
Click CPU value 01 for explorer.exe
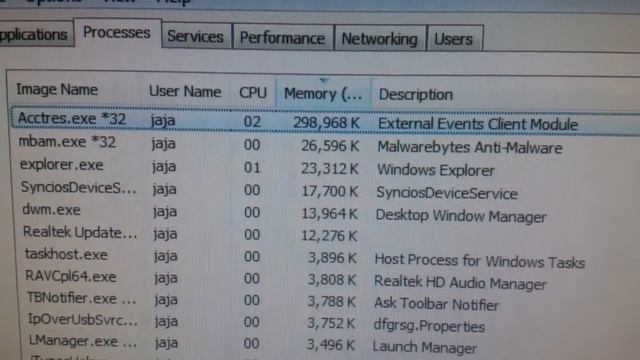pyautogui.click(x=252, y=167)
